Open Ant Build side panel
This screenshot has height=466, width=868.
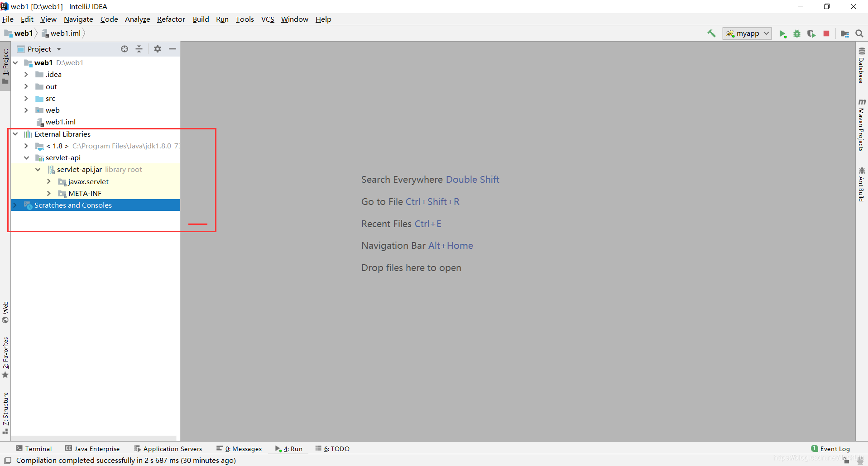pyautogui.click(x=862, y=185)
